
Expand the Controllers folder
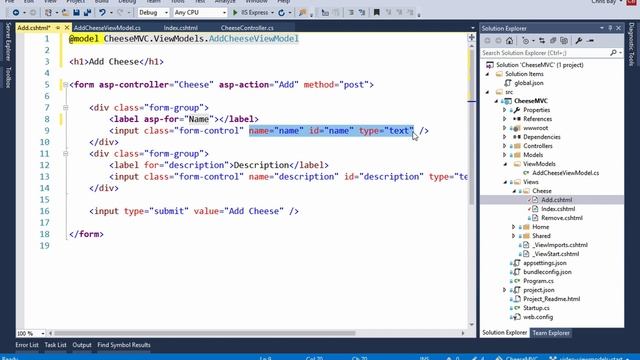point(504,146)
